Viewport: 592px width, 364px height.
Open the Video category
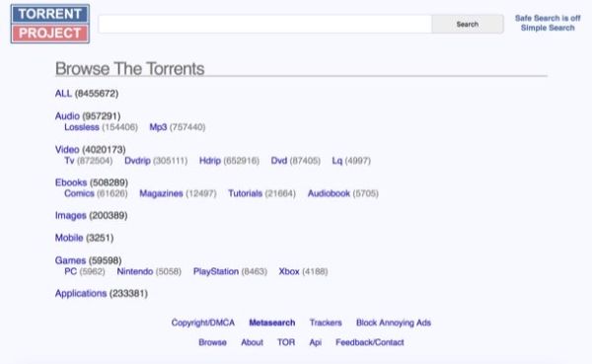pyautogui.click(x=67, y=150)
